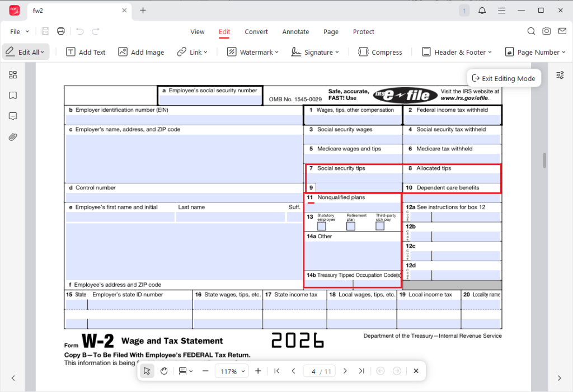Open the attachments paperclip icon
The width and height of the screenshot is (573, 392).
coord(13,138)
